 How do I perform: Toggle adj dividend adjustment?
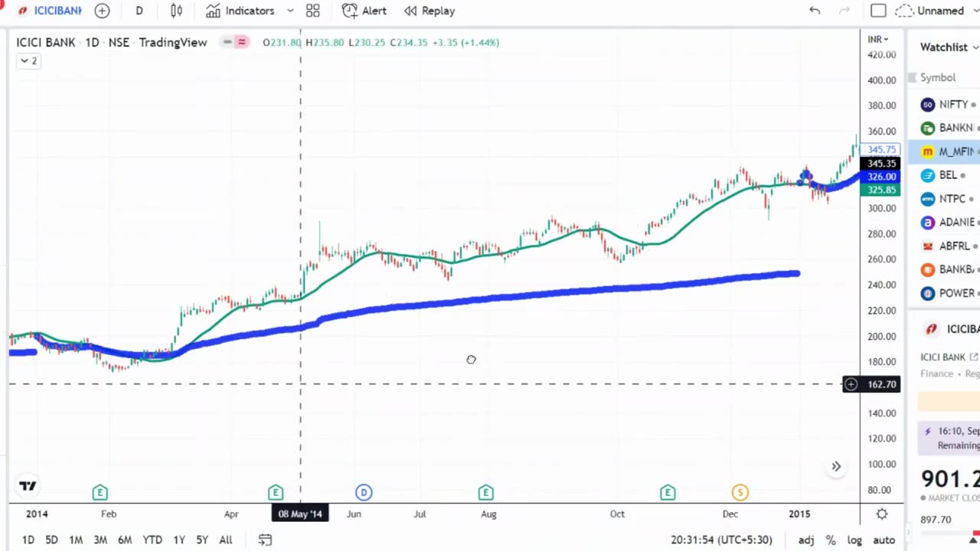(806, 540)
